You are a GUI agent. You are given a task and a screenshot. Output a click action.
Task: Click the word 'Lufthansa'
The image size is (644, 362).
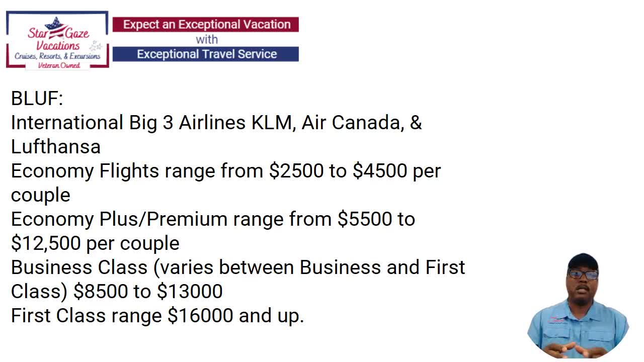(56, 147)
